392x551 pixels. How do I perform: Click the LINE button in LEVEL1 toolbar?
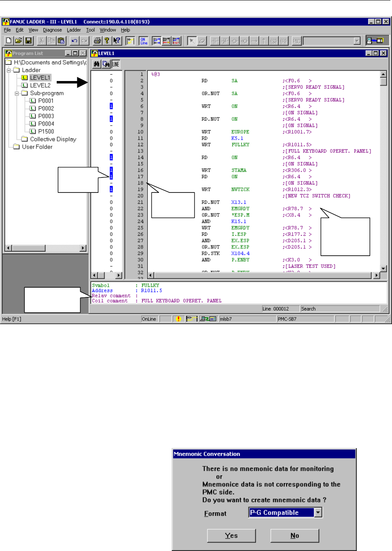tap(116, 64)
